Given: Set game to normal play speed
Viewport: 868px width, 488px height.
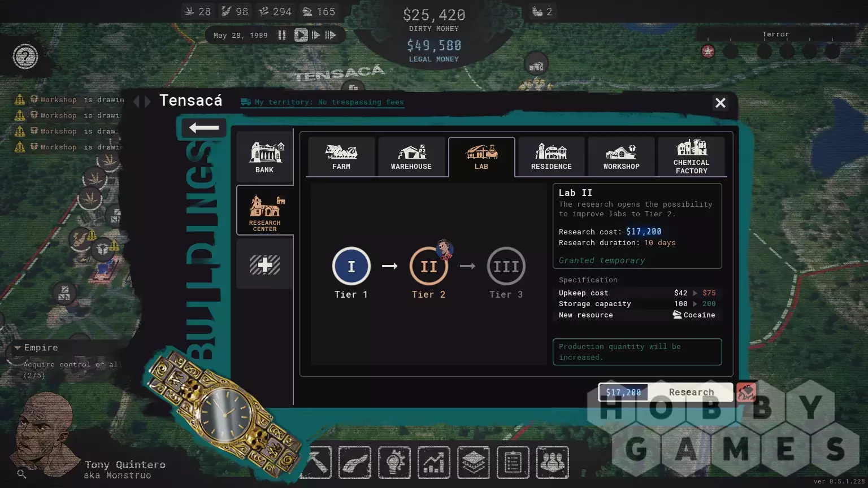Looking at the screenshot, I should (x=301, y=35).
